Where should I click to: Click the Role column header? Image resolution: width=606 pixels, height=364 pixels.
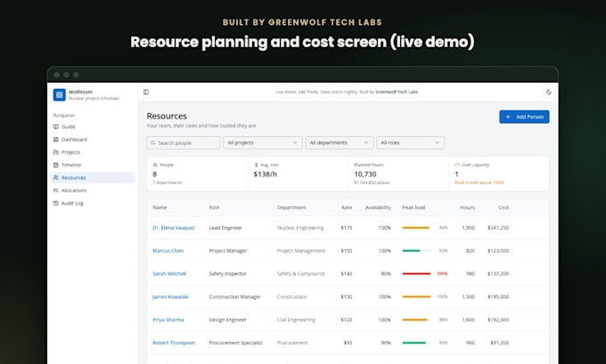(x=214, y=207)
